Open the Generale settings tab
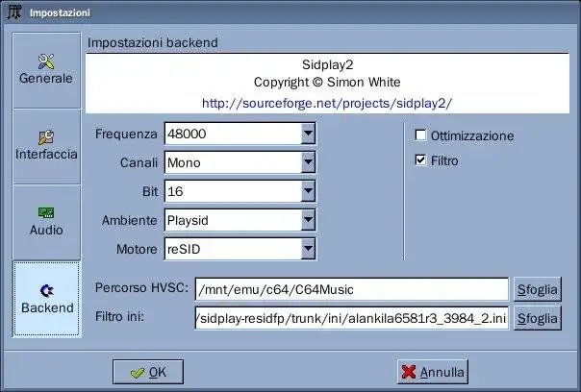The image size is (581, 392). [x=46, y=70]
